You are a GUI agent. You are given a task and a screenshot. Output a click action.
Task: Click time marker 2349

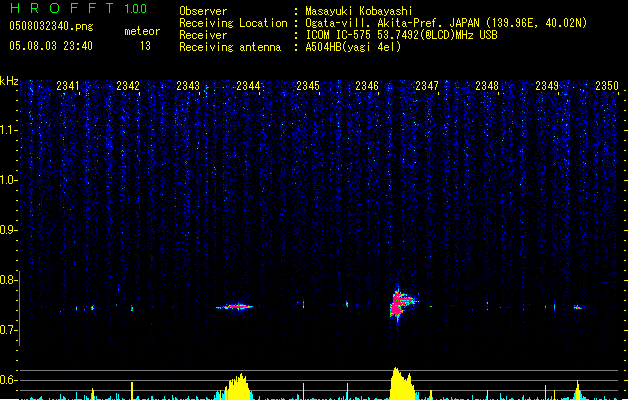[547, 85]
